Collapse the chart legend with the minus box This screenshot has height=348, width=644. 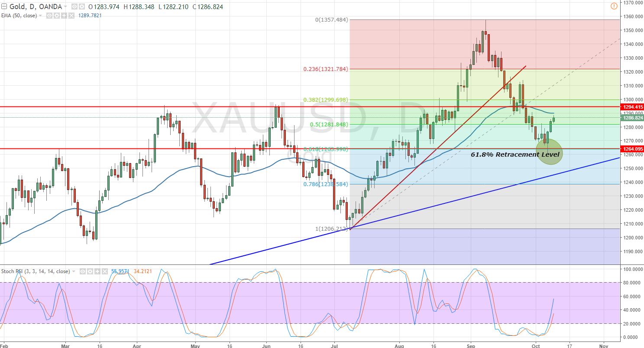pyautogui.click(x=5, y=7)
